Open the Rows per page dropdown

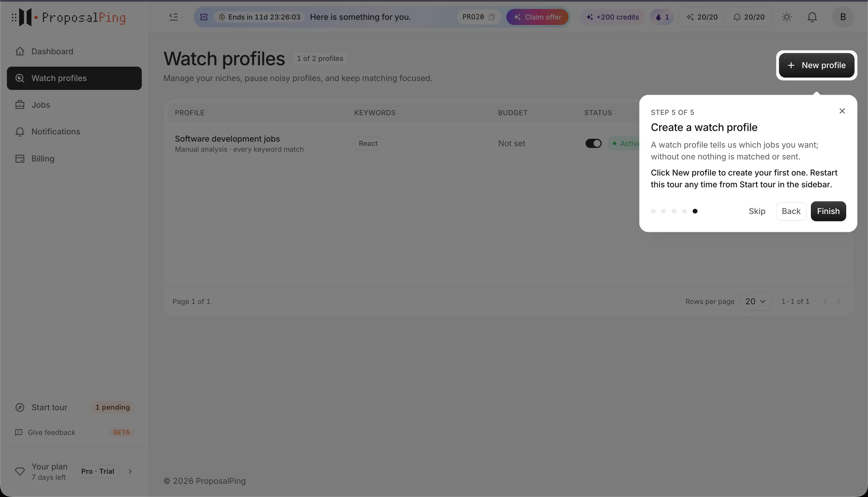click(755, 301)
